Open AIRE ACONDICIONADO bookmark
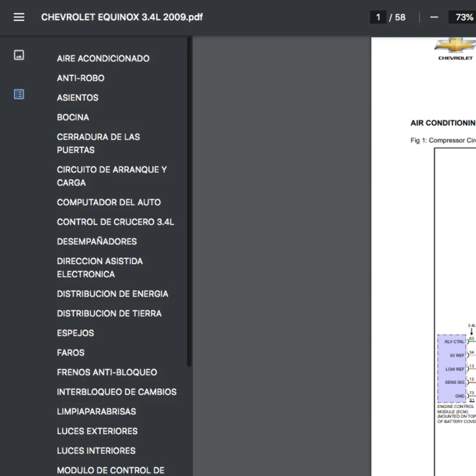476x476 pixels. click(103, 59)
